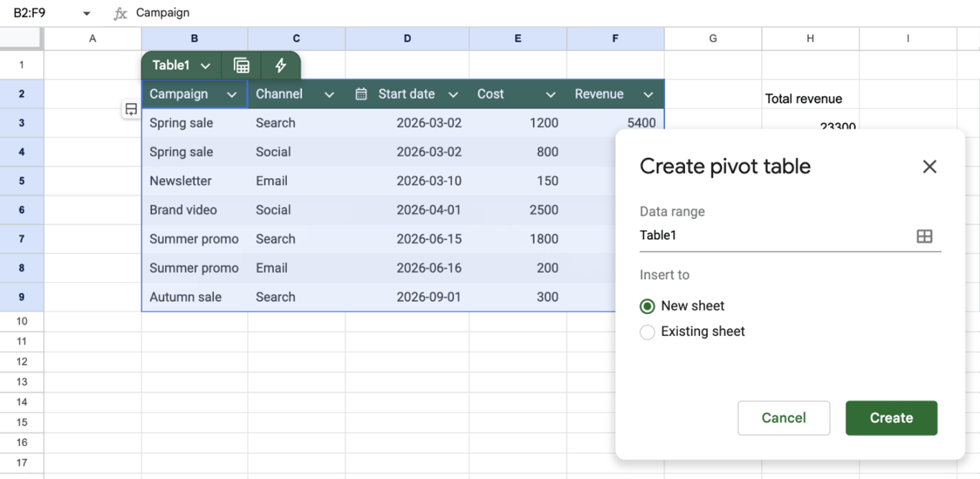The width and height of the screenshot is (980, 479).
Task: Select row 12 header
Action: pyautogui.click(x=22, y=362)
